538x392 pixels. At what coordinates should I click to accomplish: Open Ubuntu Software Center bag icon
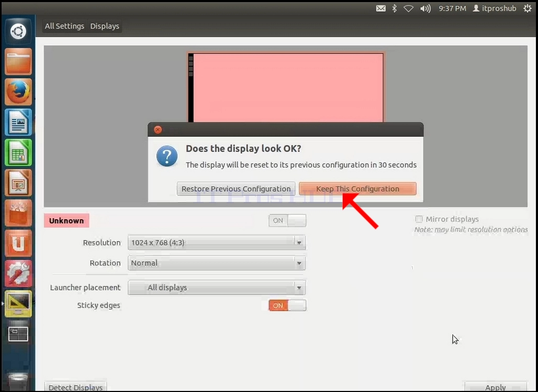(18, 213)
